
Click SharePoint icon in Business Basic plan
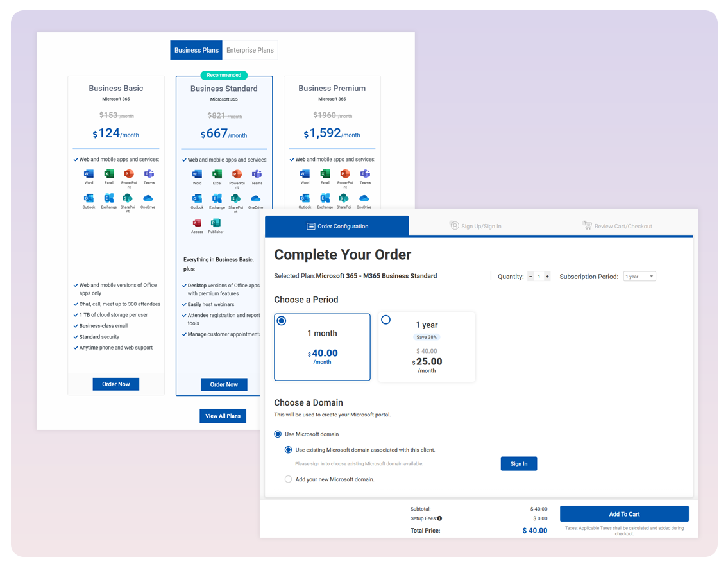point(128,198)
